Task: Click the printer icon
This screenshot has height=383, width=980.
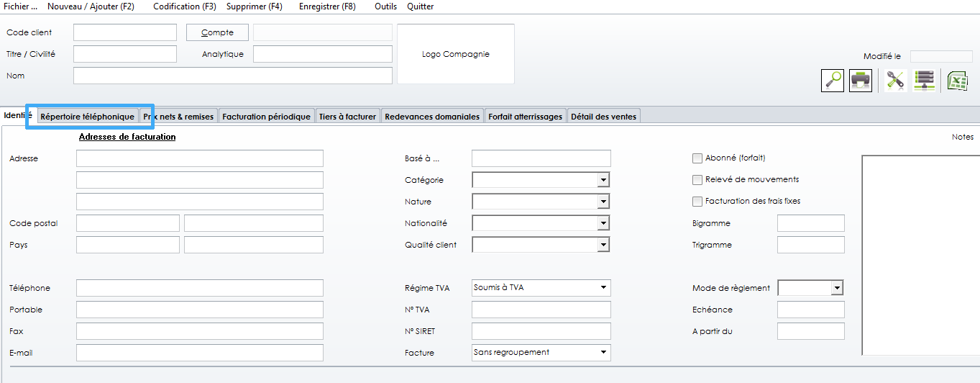Action: click(x=861, y=80)
